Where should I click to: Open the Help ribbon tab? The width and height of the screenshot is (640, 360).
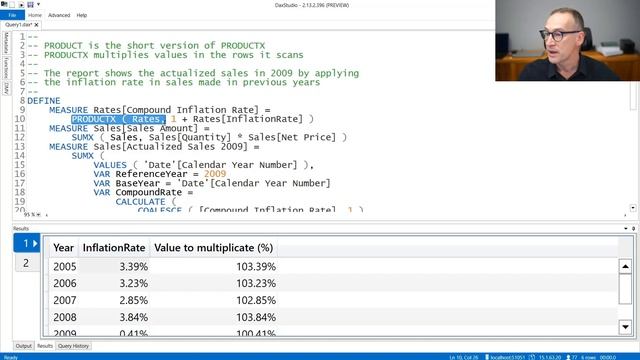tap(82, 15)
